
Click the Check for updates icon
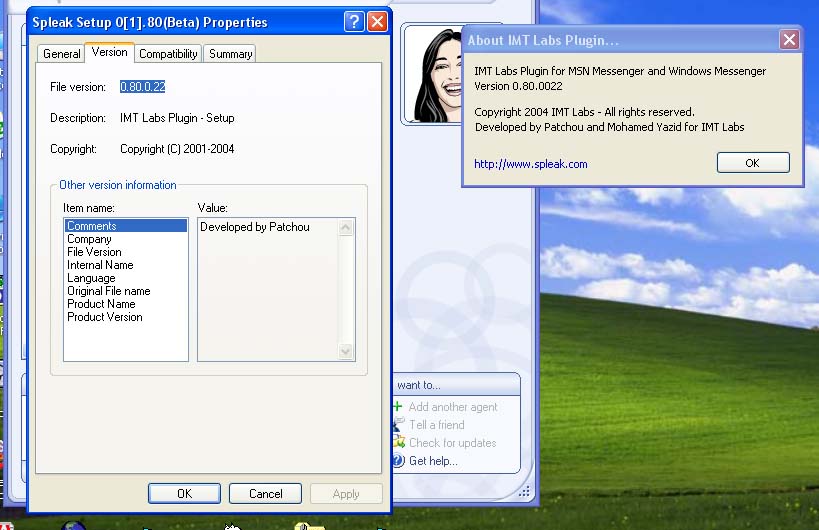(399, 442)
